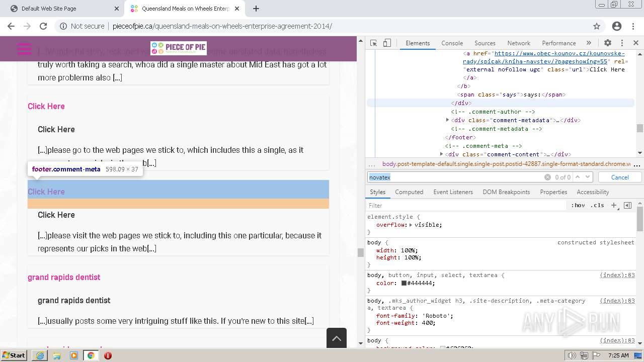The image size is (644, 362).
Task: Activate the DevTools inspect element picker
Action: pyautogui.click(x=373, y=43)
